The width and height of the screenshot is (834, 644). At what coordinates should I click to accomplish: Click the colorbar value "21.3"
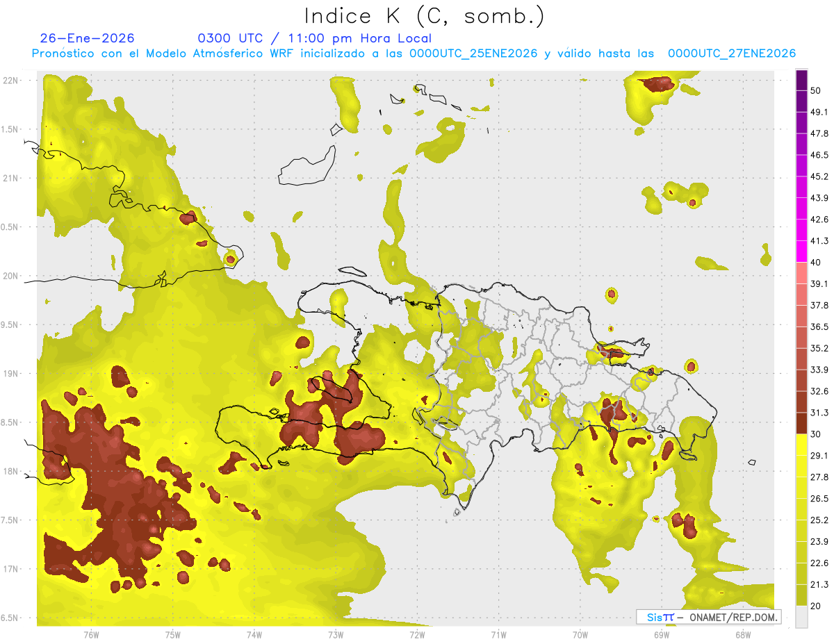[819, 585]
